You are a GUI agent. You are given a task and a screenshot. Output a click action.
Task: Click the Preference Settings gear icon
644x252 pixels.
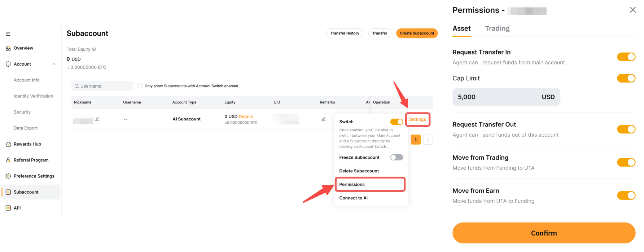point(8,176)
